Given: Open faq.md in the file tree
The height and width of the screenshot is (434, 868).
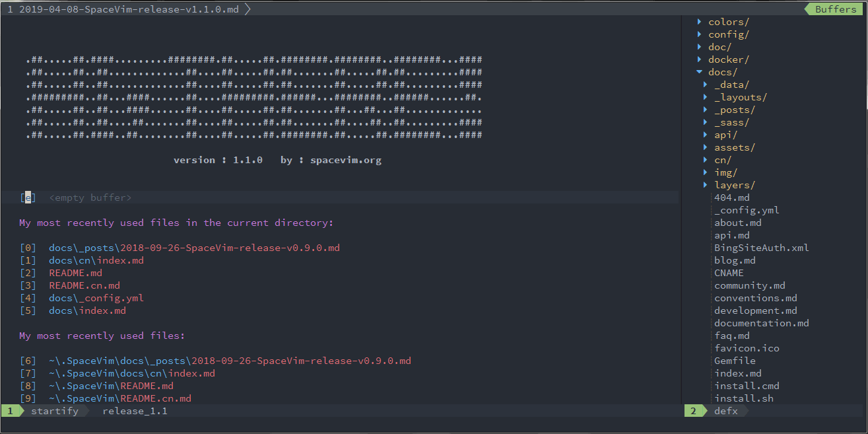Looking at the screenshot, I should click(x=732, y=336).
